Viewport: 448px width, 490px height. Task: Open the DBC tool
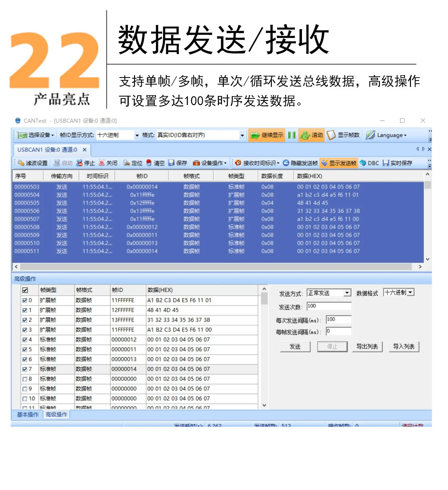369,163
